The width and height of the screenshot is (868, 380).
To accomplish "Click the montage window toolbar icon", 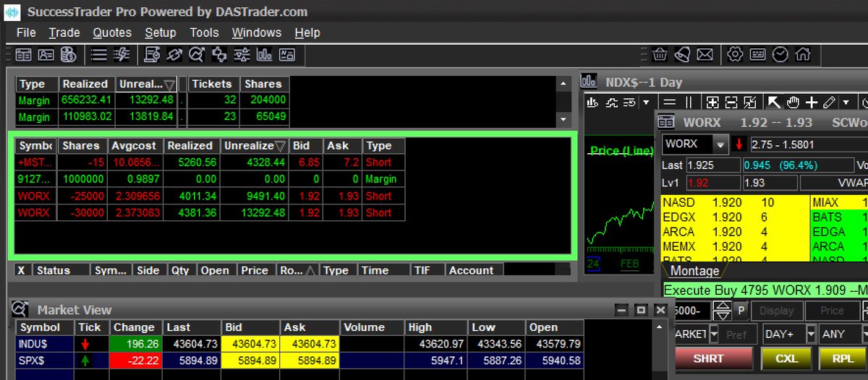I will click(23, 54).
